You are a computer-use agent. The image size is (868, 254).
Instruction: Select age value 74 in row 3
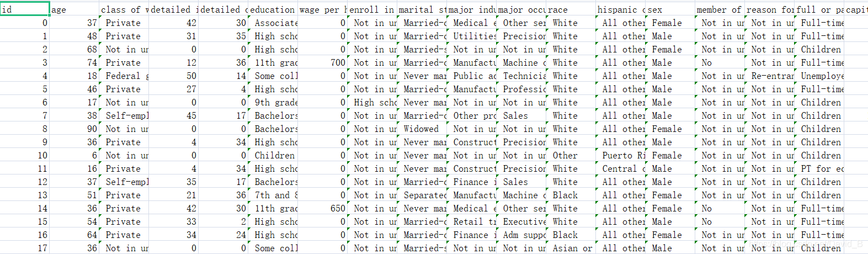pyautogui.click(x=74, y=62)
